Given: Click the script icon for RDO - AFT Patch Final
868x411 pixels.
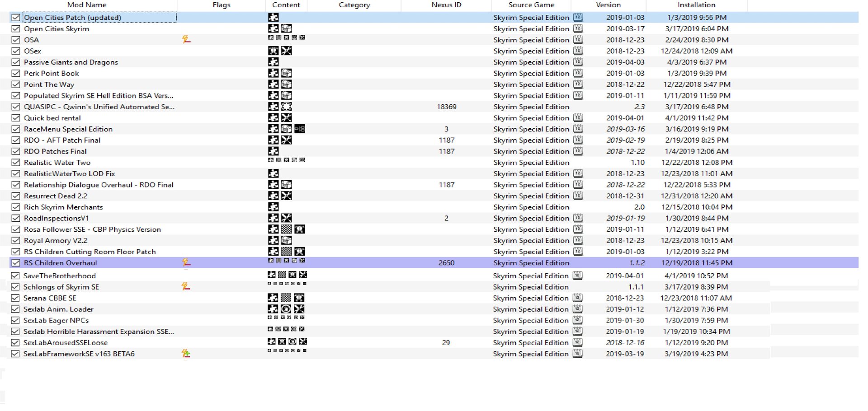Looking at the screenshot, I should 286,140.
